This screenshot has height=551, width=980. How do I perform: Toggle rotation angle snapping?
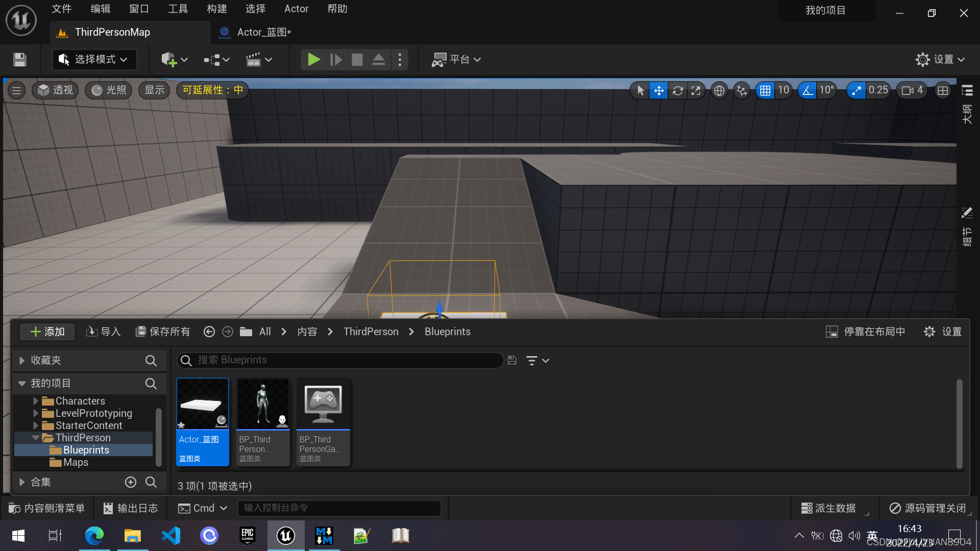pos(807,91)
